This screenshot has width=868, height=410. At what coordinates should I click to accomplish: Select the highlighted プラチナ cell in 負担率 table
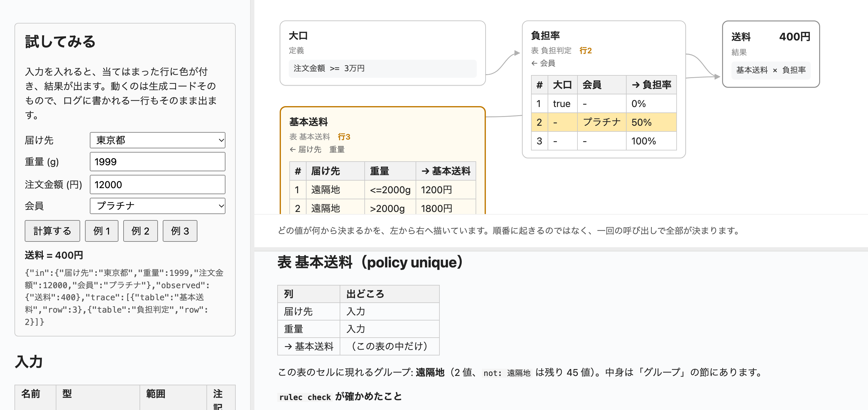tap(602, 122)
